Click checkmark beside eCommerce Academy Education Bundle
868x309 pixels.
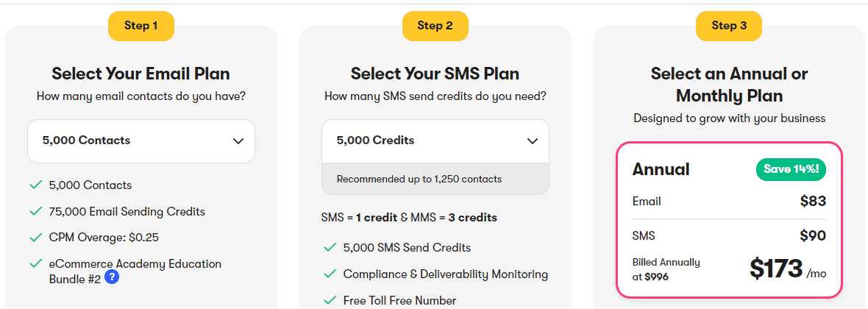pyautogui.click(x=36, y=264)
